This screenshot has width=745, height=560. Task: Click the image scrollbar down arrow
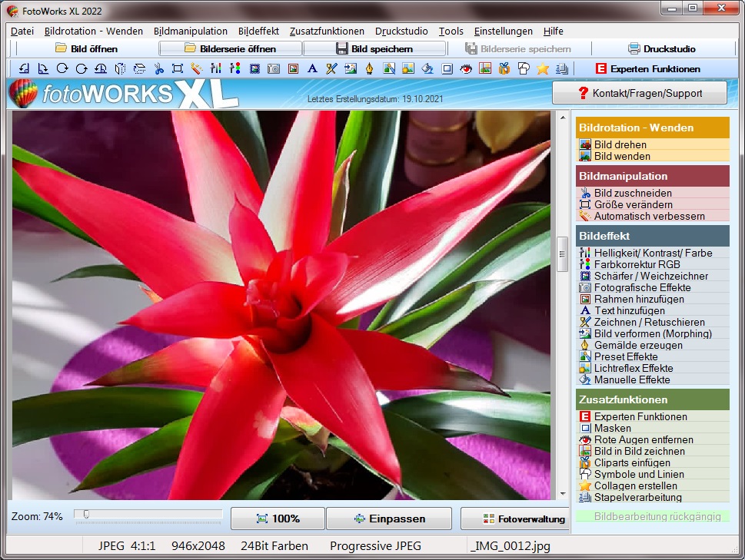tap(563, 494)
